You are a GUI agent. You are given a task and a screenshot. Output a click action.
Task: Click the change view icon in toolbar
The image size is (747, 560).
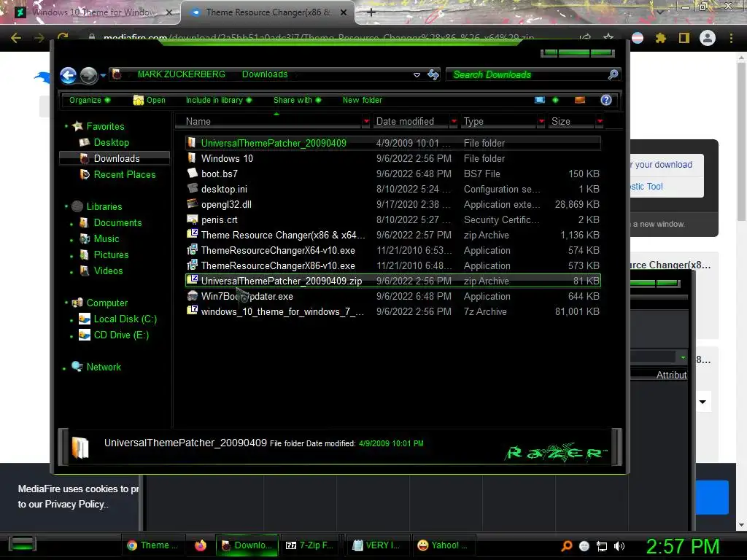pyautogui.click(x=540, y=100)
